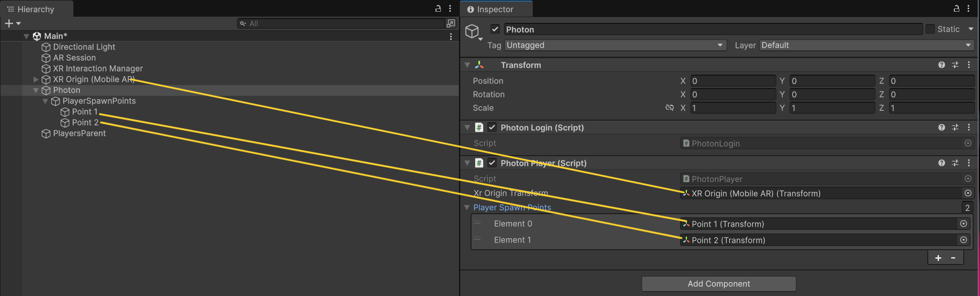Select PlayersParent object
This screenshot has width=980, height=296.
coord(79,133)
